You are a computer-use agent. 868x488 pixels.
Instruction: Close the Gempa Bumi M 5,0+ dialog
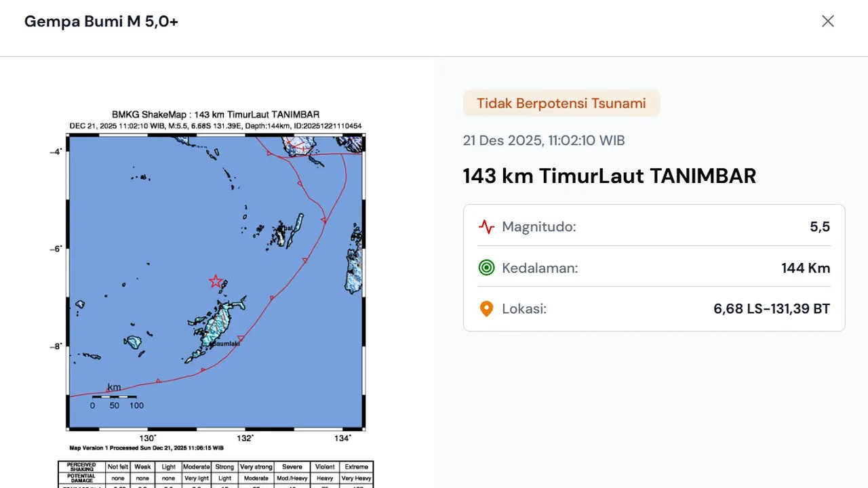828,21
